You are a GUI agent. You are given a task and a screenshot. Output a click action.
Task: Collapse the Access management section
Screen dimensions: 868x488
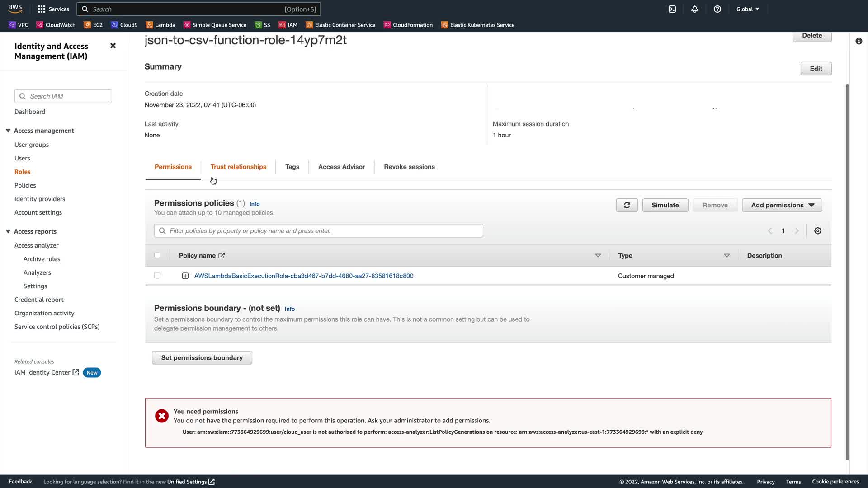coord(8,131)
